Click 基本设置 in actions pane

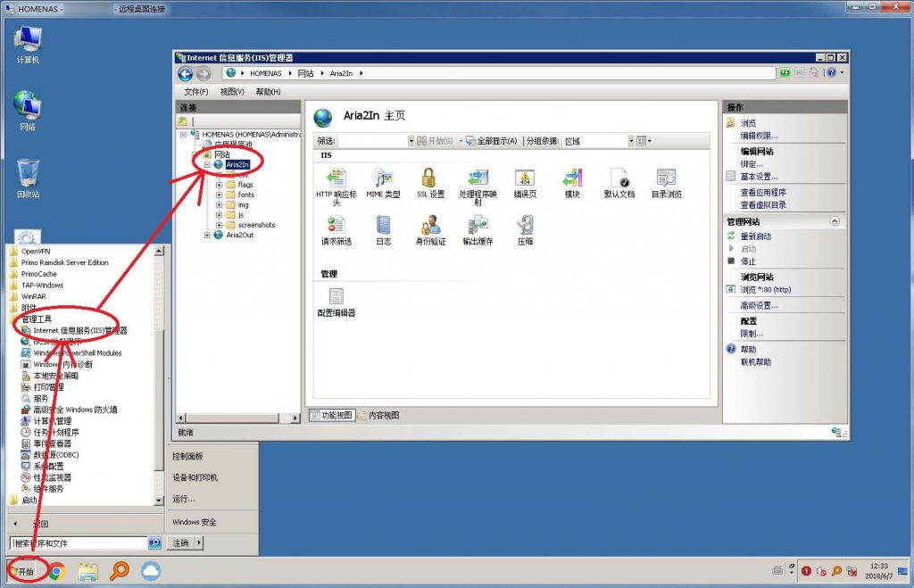759,176
